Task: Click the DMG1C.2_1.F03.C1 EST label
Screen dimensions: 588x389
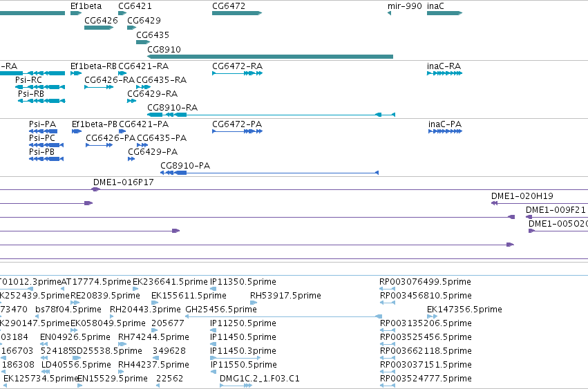Action: pos(260,379)
